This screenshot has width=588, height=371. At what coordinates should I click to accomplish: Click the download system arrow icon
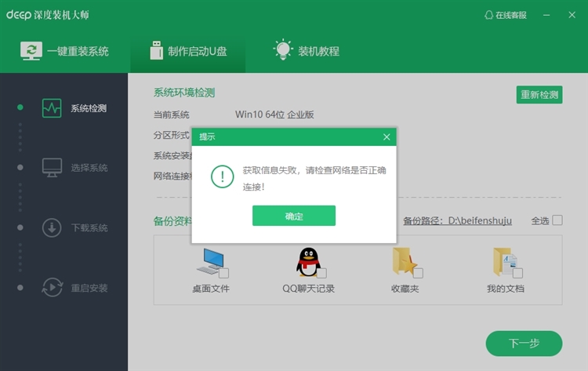[52, 227]
